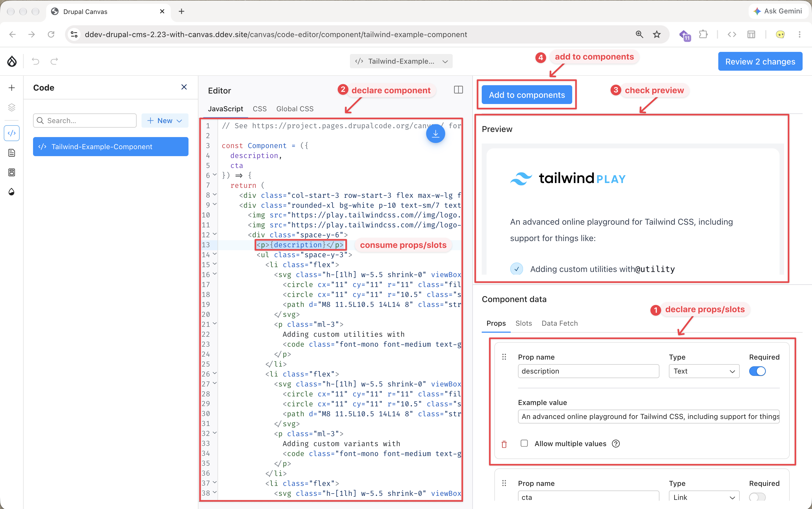Toggle Required switch for cta prop
The height and width of the screenshot is (509, 812).
click(757, 497)
